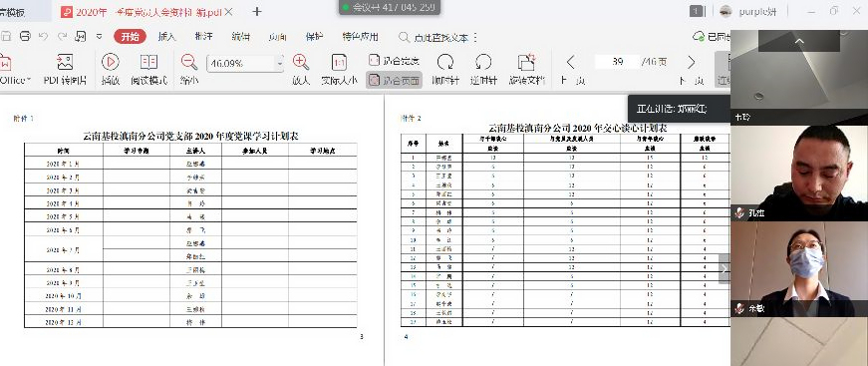Toggle 适合页面 fit page option

(395, 81)
